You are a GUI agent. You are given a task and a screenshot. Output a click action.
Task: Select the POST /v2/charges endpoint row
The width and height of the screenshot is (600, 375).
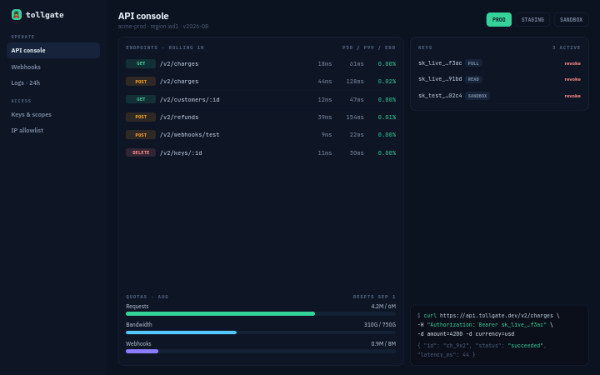261,82
